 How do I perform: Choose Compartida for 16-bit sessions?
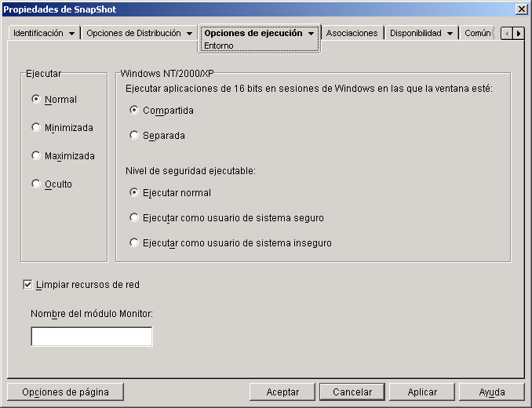[134, 110]
